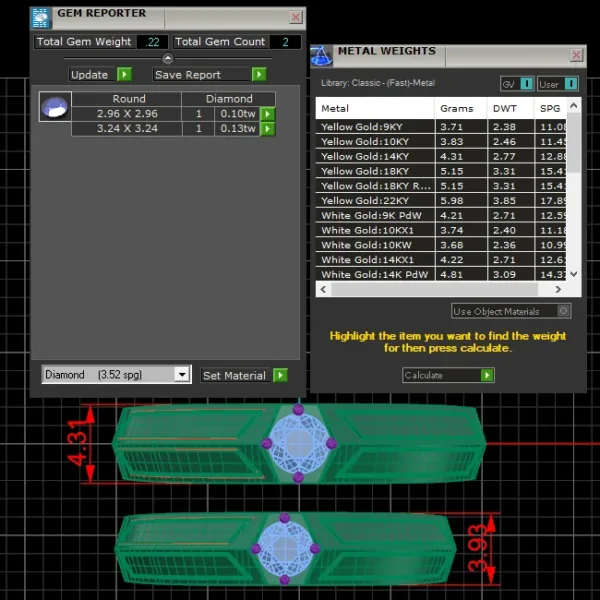This screenshot has height=600, width=600.
Task: Click the round gem thumbnail image
Action: 55,107
